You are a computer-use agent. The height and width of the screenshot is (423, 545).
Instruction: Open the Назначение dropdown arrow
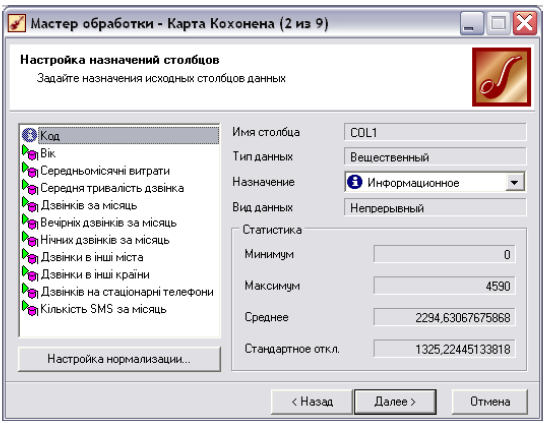514,182
